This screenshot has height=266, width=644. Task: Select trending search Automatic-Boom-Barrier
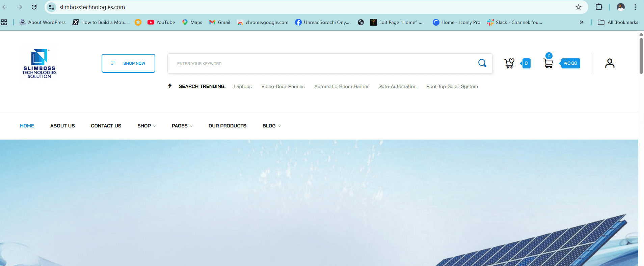click(x=342, y=87)
